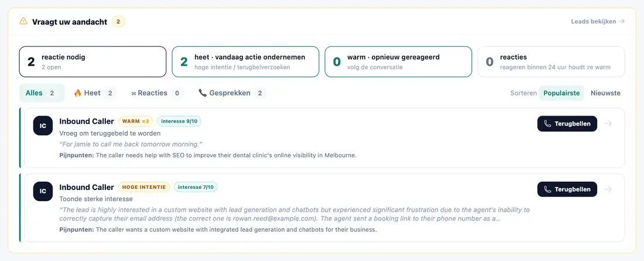644x261 pixels.
Task: Click the warning triangle icon beside Vraagt uw aandacht
Action: point(23,21)
